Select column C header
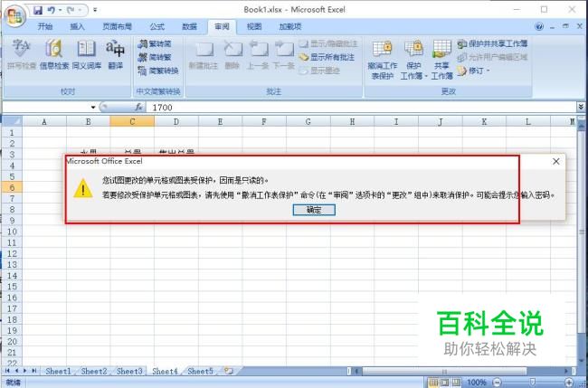The height and width of the screenshot is (388, 588). (x=132, y=121)
